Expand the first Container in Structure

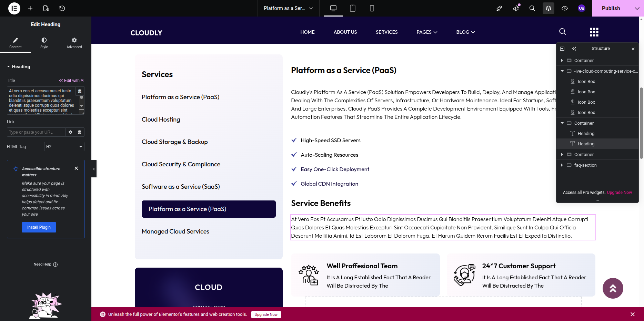pos(562,60)
